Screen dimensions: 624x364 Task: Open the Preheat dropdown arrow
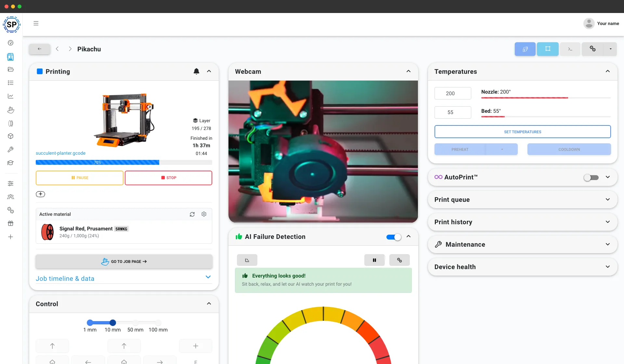click(x=502, y=149)
